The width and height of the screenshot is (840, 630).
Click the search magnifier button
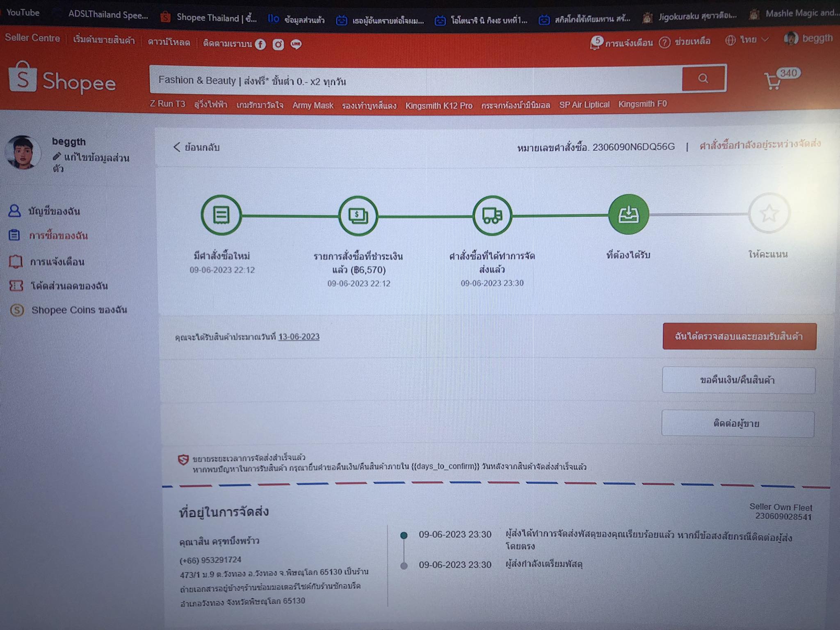(704, 78)
